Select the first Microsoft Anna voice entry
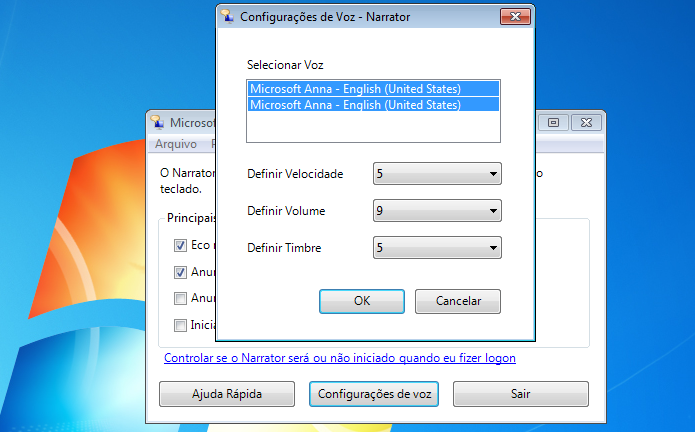Screen dimensions: 695x432 coord(373,89)
